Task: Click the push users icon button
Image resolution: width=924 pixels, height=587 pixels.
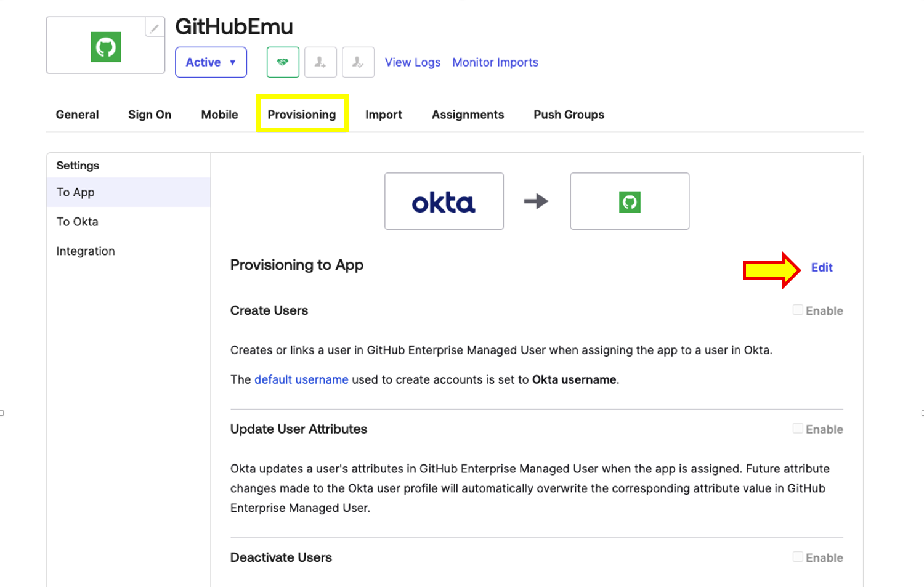Action: 358,62
